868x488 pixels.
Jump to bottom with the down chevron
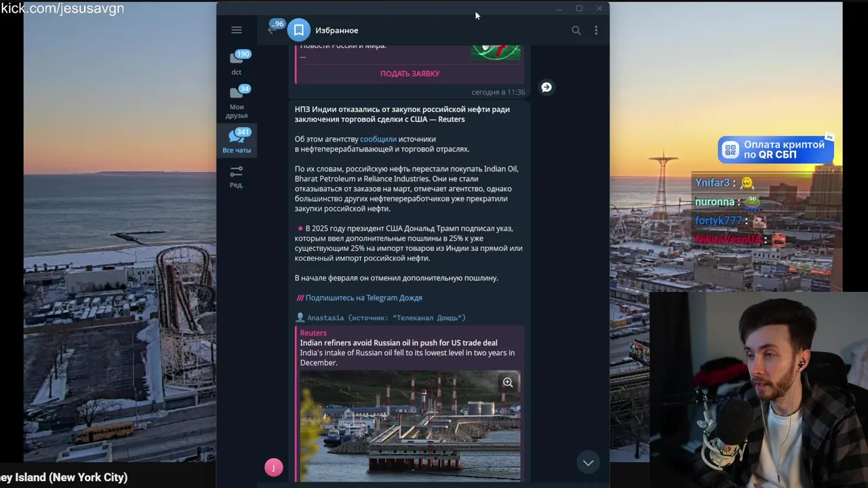(x=588, y=462)
